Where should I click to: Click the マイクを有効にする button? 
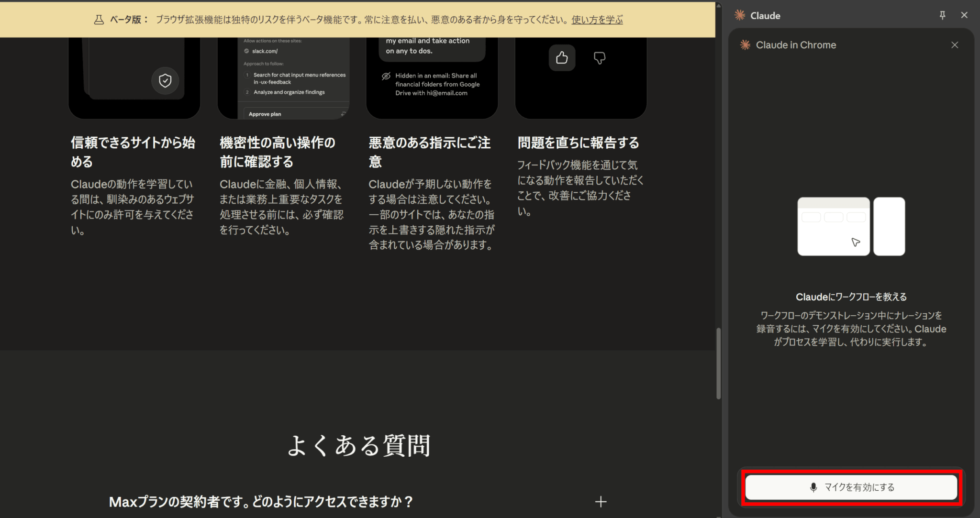[x=851, y=487]
